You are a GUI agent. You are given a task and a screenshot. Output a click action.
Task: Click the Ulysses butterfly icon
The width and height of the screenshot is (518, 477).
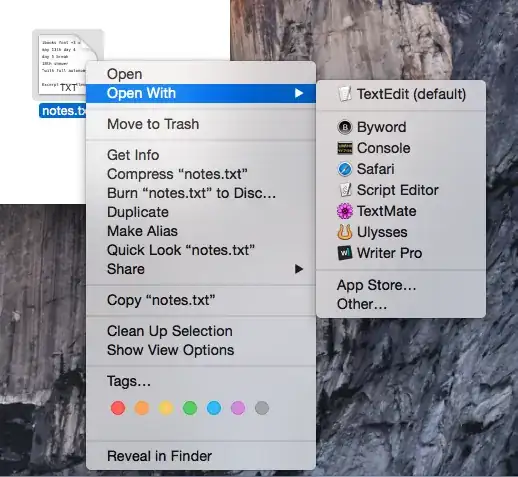click(x=345, y=232)
